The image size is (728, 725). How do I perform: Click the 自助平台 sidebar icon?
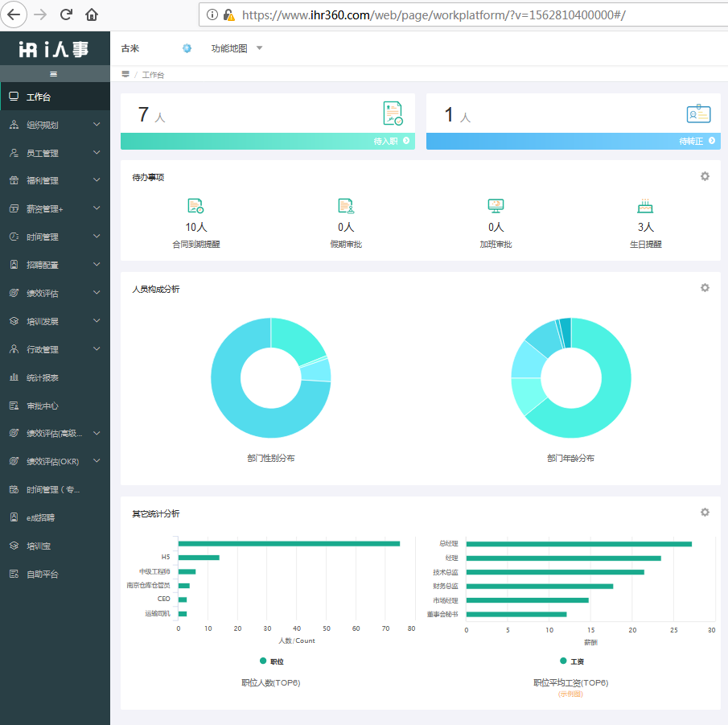click(x=14, y=574)
